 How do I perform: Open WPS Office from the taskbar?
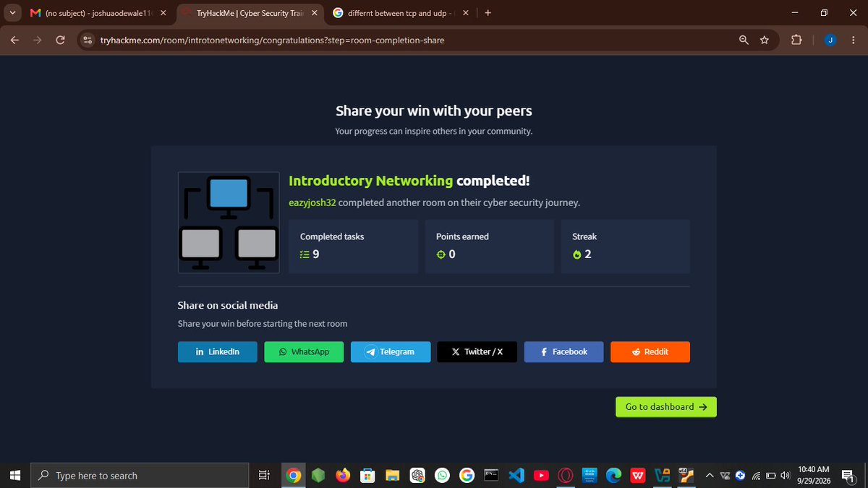(x=639, y=475)
